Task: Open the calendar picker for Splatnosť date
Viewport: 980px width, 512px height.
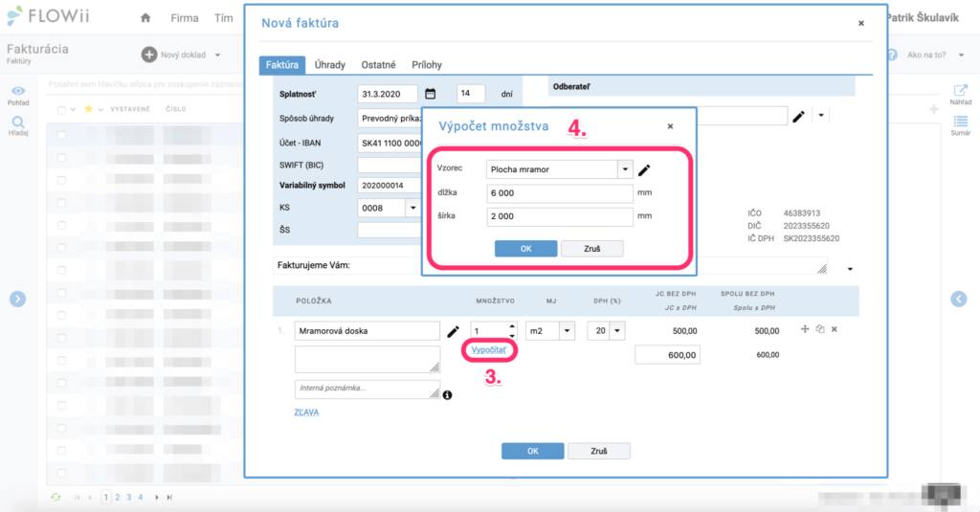Action: point(430,94)
